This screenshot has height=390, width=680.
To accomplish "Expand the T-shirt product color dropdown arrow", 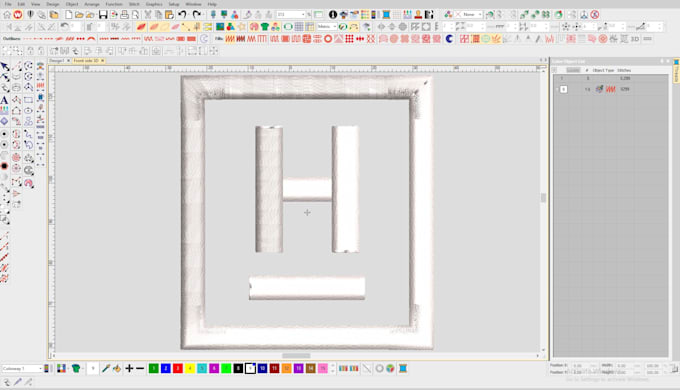I will pyautogui.click(x=82, y=368).
